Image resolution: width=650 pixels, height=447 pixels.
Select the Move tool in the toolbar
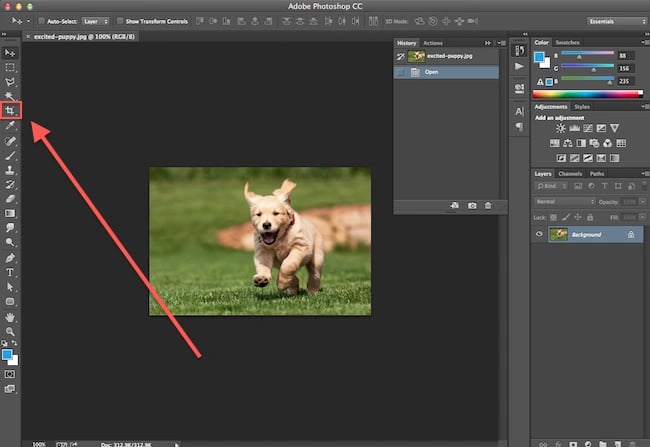(x=11, y=52)
